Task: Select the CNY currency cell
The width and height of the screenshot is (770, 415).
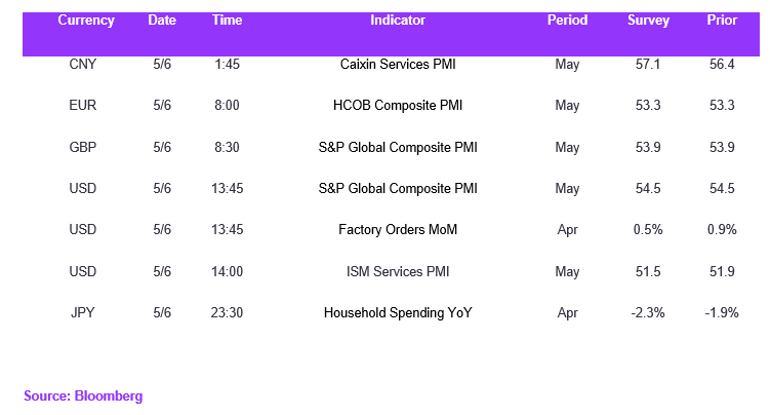Action: pyautogui.click(x=82, y=64)
